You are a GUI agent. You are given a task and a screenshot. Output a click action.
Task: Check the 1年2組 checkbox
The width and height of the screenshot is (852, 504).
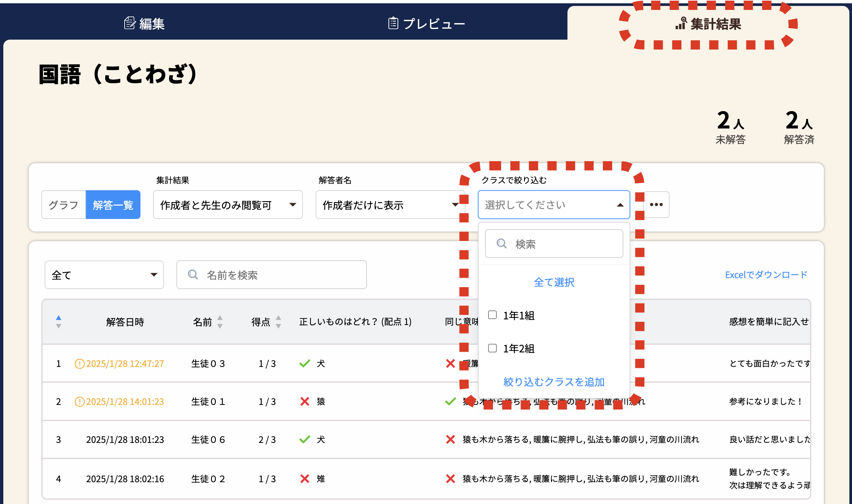tap(492, 348)
